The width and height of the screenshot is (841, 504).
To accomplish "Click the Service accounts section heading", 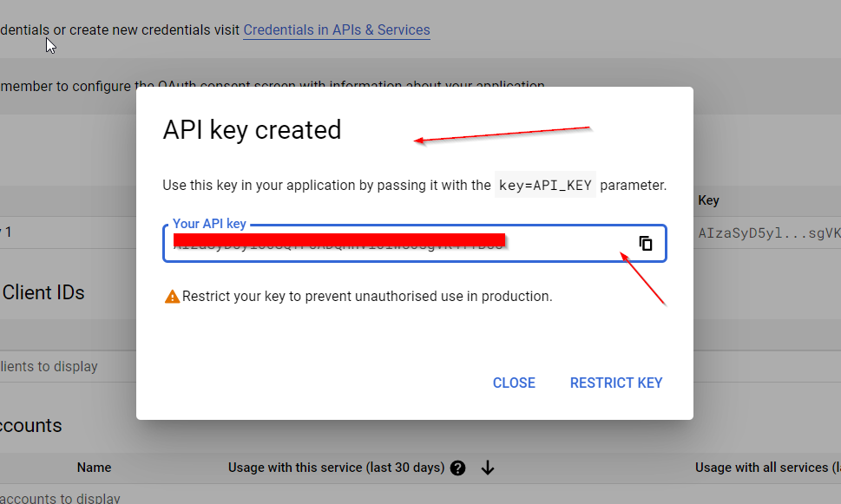I will (x=31, y=426).
